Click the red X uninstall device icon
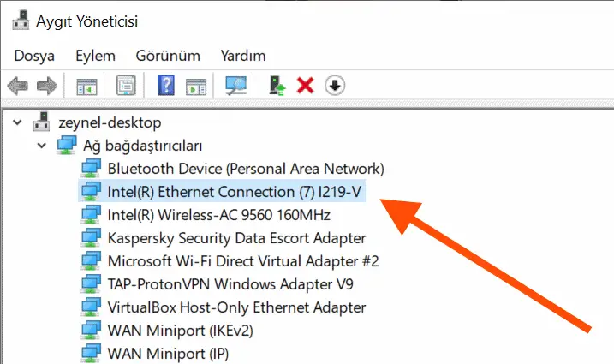 (x=306, y=85)
